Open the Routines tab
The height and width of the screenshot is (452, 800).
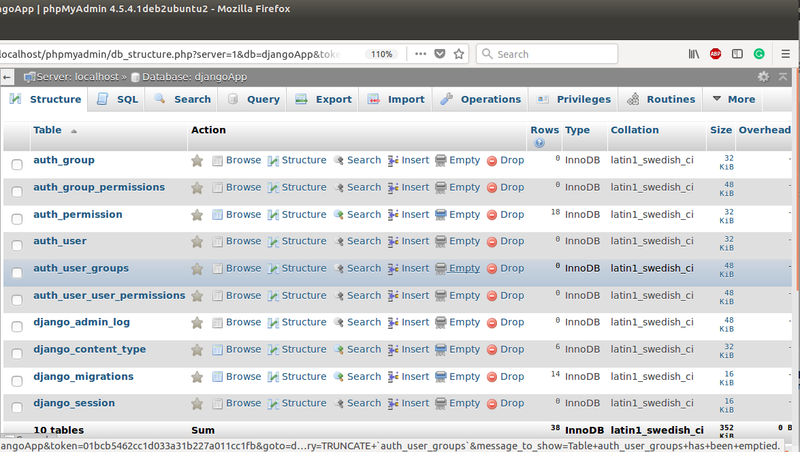(661, 99)
